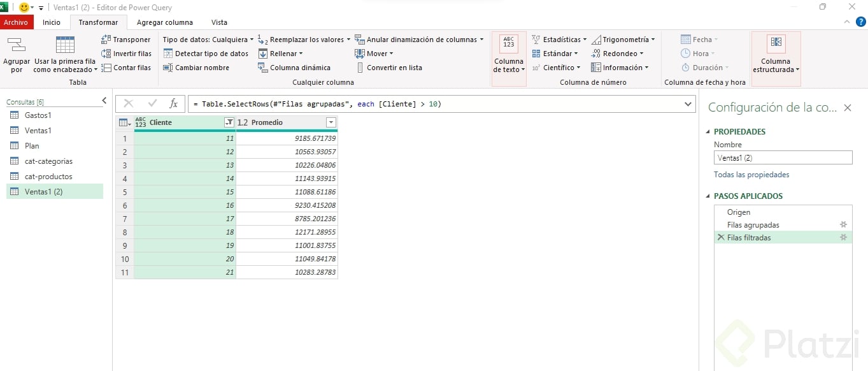
Task: Click Cambiar nombre
Action: click(x=196, y=68)
